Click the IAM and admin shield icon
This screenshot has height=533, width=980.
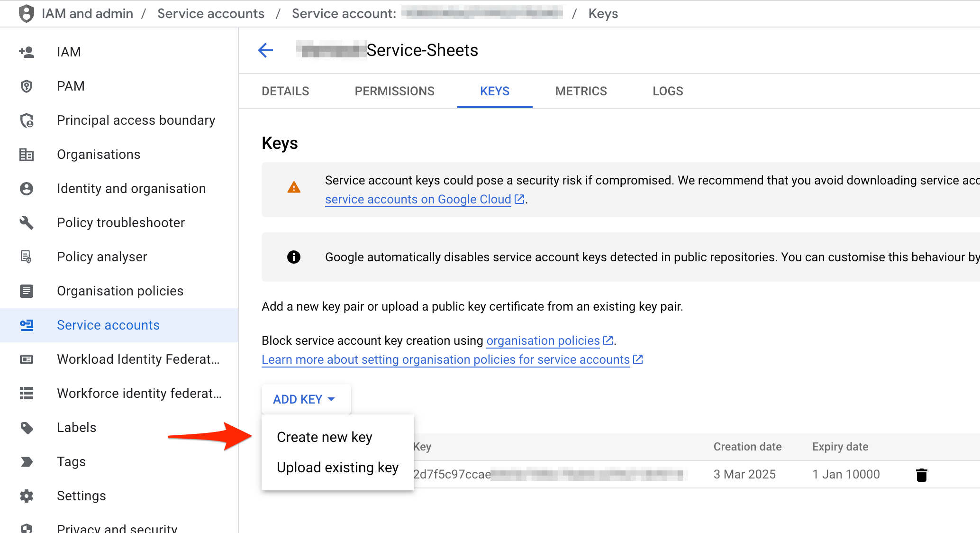(27, 13)
